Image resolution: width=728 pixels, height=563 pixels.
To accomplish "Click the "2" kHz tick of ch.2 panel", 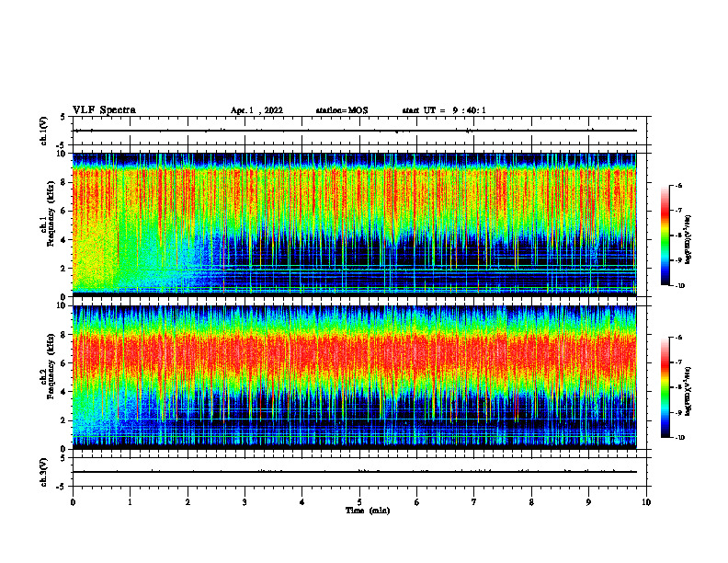I will [x=63, y=420].
